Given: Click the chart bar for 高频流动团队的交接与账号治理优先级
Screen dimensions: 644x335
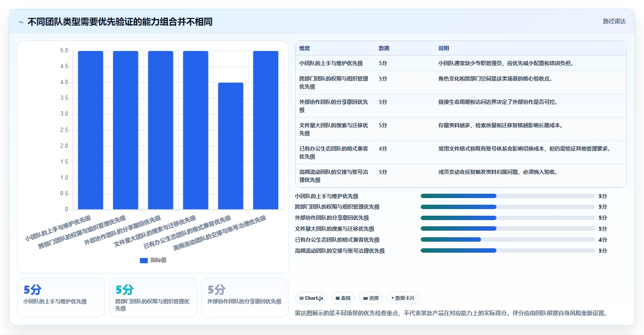Looking at the screenshot, I should click(266, 130).
